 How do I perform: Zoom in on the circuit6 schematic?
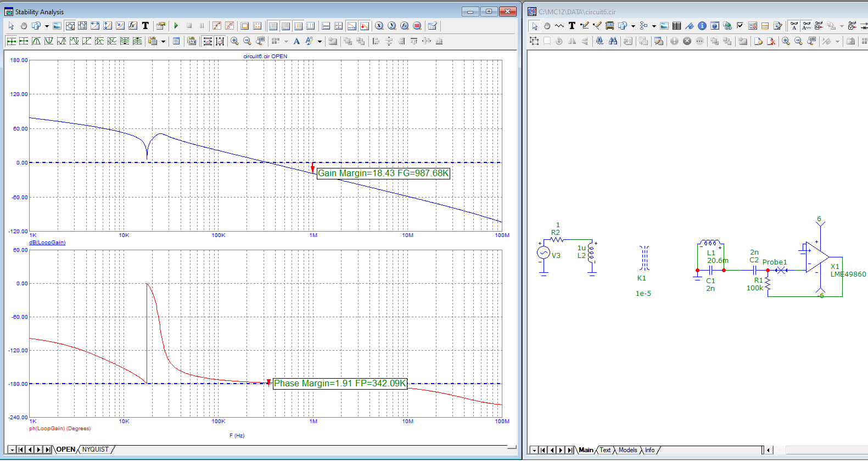(x=786, y=41)
